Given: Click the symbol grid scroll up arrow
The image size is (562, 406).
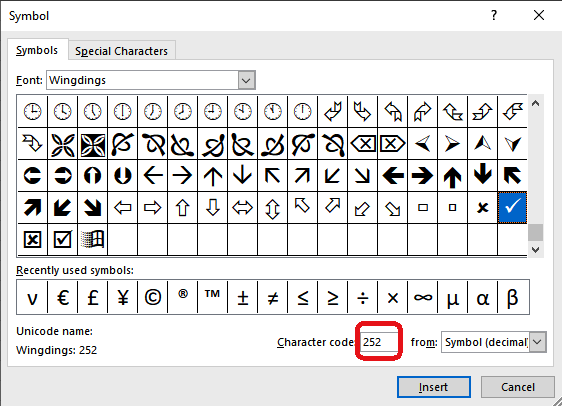Looking at the screenshot, I should click(x=535, y=104).
